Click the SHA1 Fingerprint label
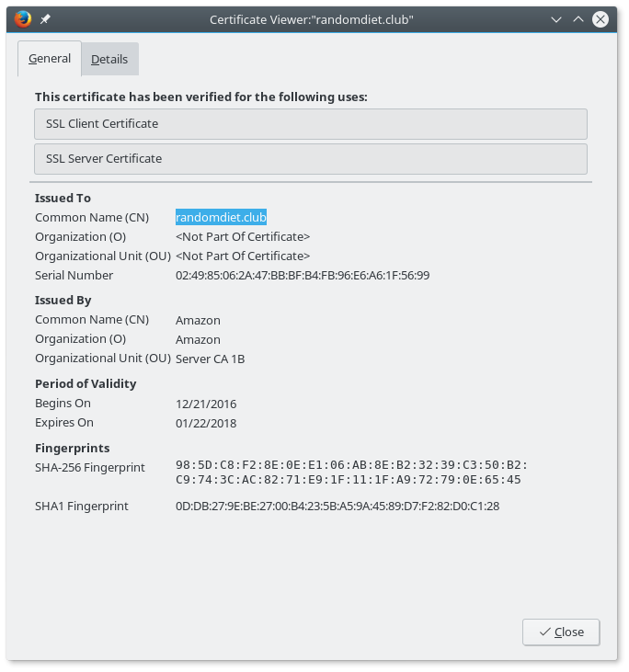Screen dimensions: 629x672 [82, 507]
